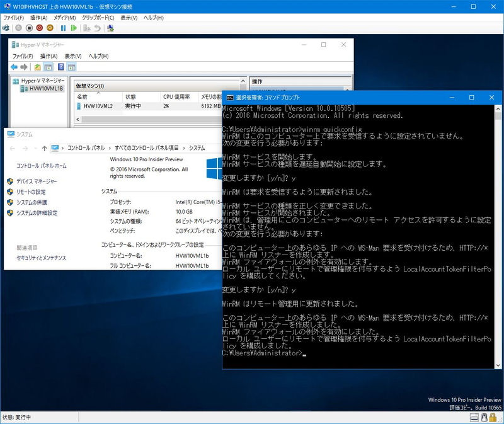Sort VM list by 名前 column
Screen dimensions: 504x424
98,97
